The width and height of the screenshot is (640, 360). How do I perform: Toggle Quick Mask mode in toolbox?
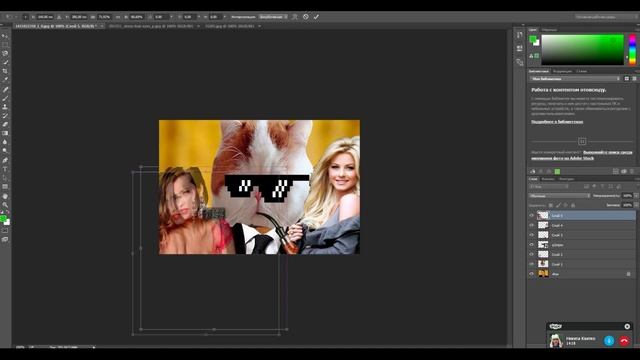[x=5, y=231]
